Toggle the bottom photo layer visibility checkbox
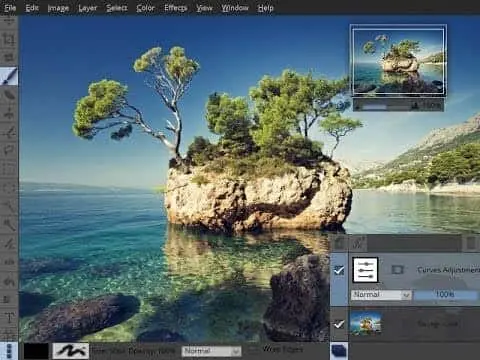This screenshot has width=480, height=360. [339, 324]
